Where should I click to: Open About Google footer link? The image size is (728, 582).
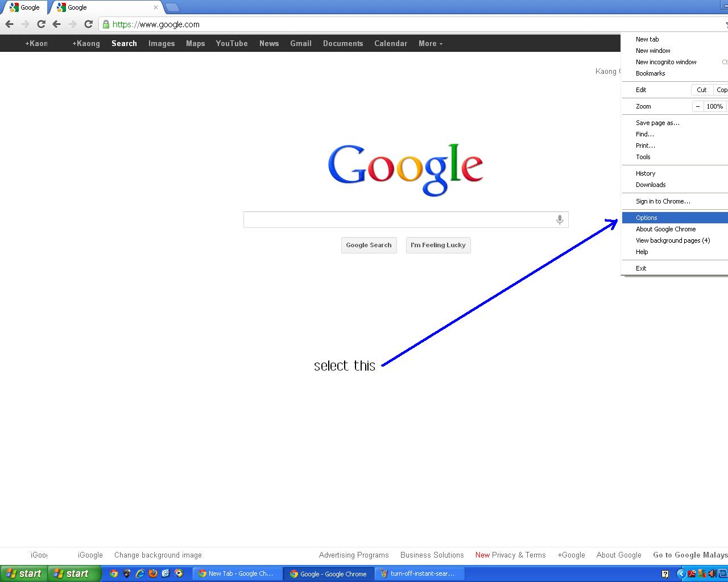pyautogui.click(x=619, y=555)
